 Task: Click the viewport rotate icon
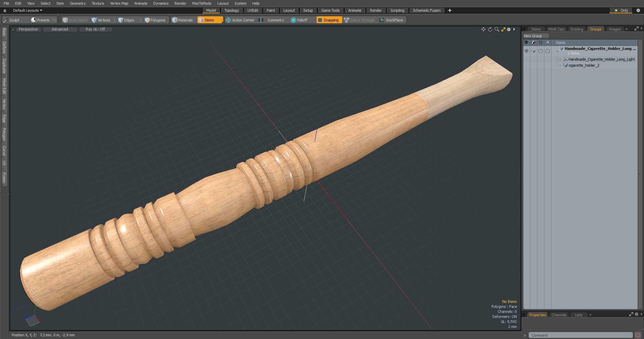tap(490, 29)
